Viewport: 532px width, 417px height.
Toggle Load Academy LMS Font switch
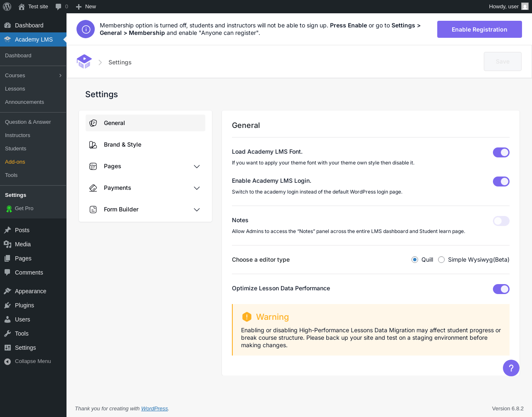coord(501,152)
